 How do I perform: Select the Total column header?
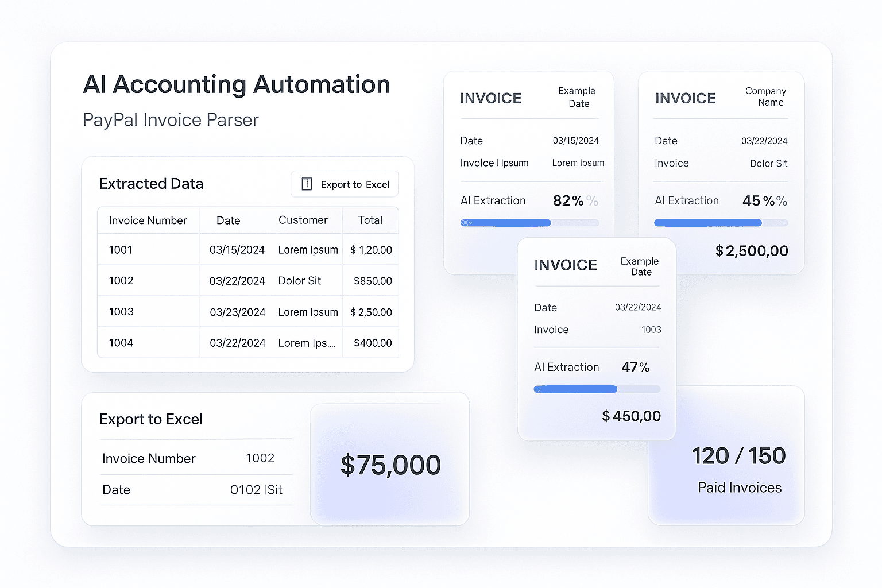(370, 220)
